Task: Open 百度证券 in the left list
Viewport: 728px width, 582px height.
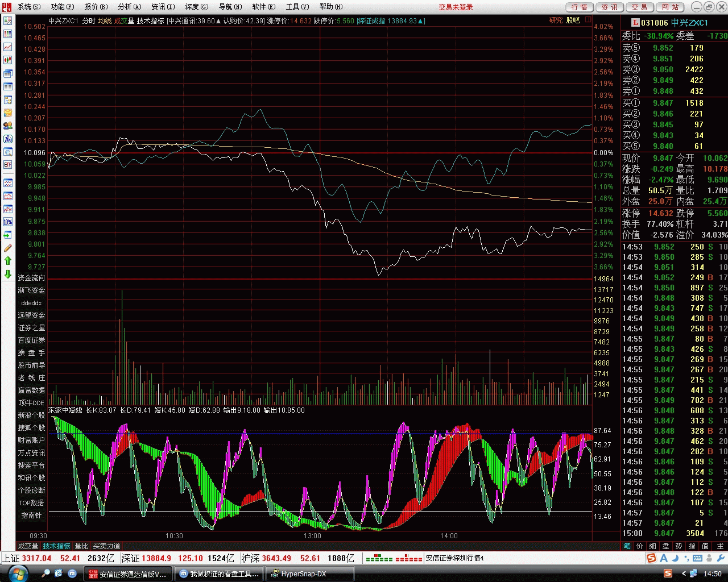Action: [31, 340]
